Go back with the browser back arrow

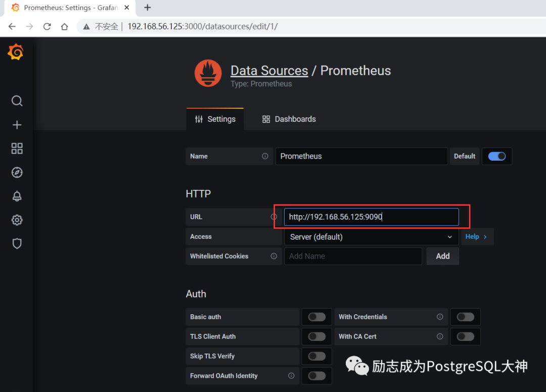pos(12,26)
